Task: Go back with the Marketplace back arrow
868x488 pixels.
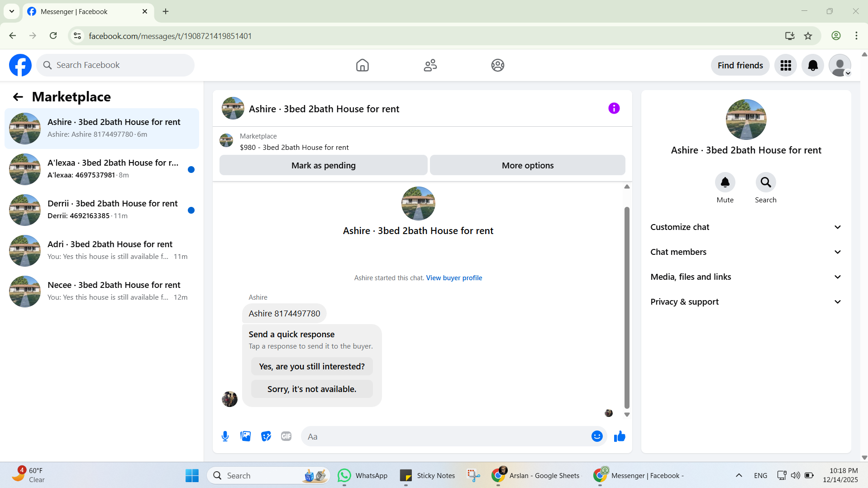Action: (x=18, y=97)
